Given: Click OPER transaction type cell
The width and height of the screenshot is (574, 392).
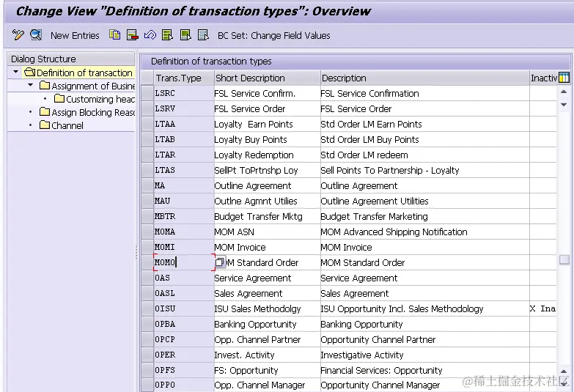Looking at the screenshot, I should [x=184, y=355].
